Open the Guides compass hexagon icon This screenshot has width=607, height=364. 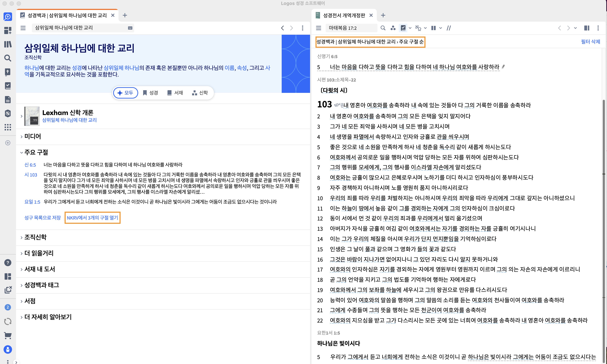(x=8, y=113)
